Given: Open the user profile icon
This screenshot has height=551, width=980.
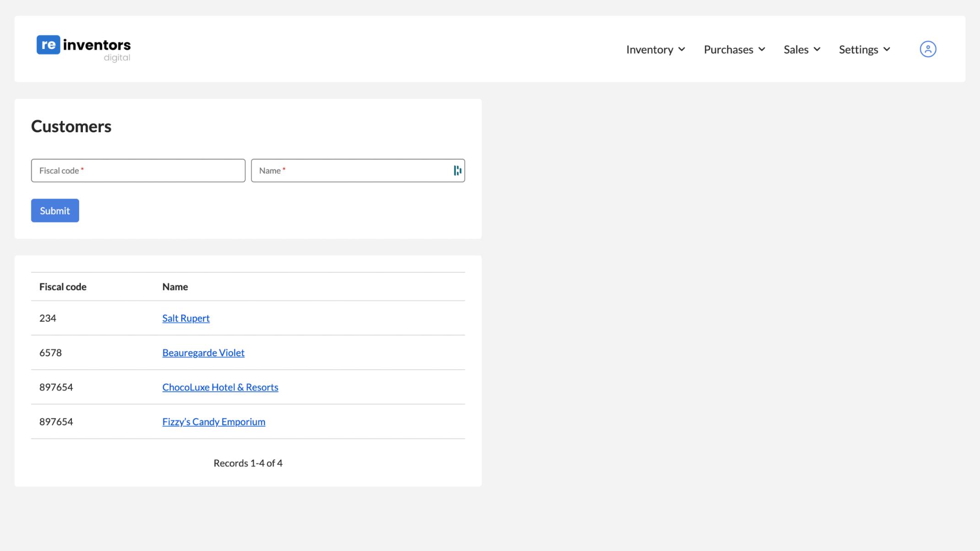Looking at the screenshot, I should click(928, 49).
